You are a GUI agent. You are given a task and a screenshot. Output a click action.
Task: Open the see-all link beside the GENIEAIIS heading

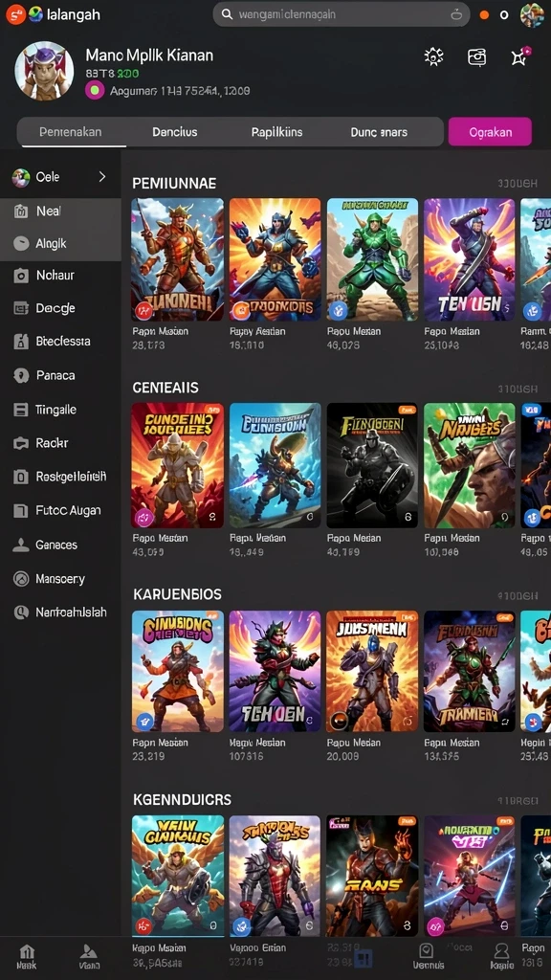[518, 389]
